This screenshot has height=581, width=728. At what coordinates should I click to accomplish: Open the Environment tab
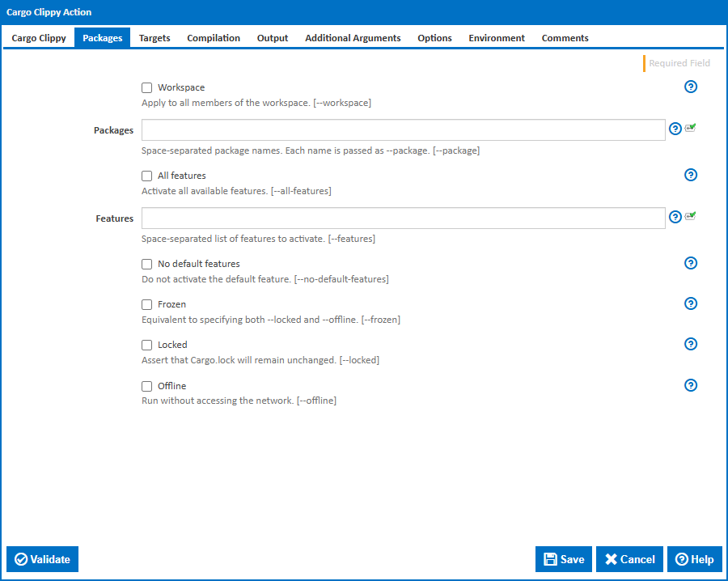(x=497, y=37)
